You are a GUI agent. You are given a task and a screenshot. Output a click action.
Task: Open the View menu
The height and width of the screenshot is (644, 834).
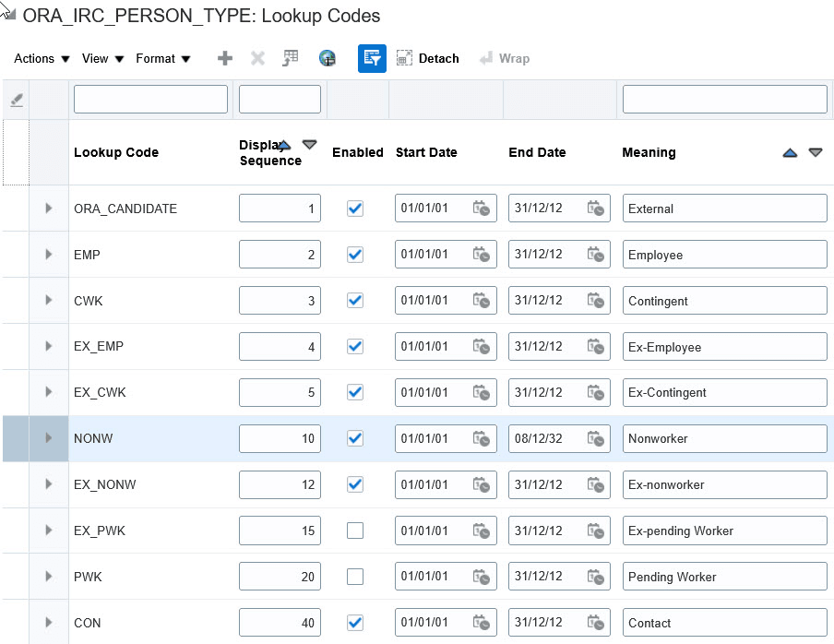pyautogui.click(x=102, y=58)
